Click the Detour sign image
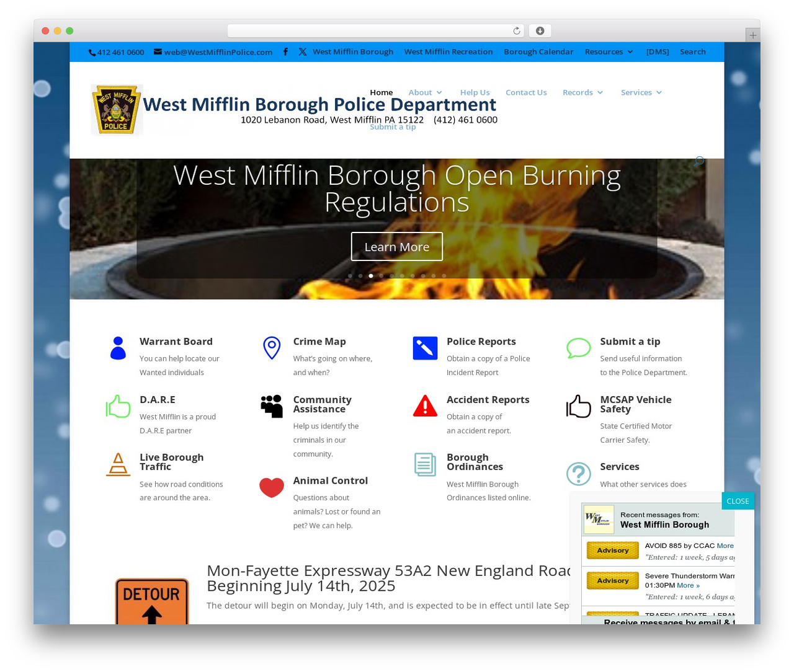This screenshot has width=794, height=672. point(152,601)
